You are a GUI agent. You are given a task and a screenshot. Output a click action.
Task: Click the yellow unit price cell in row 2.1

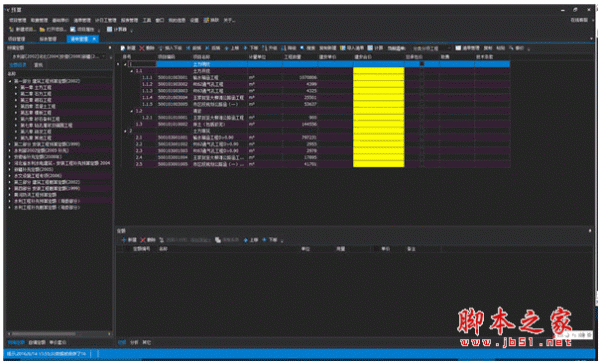pos(378,137)
